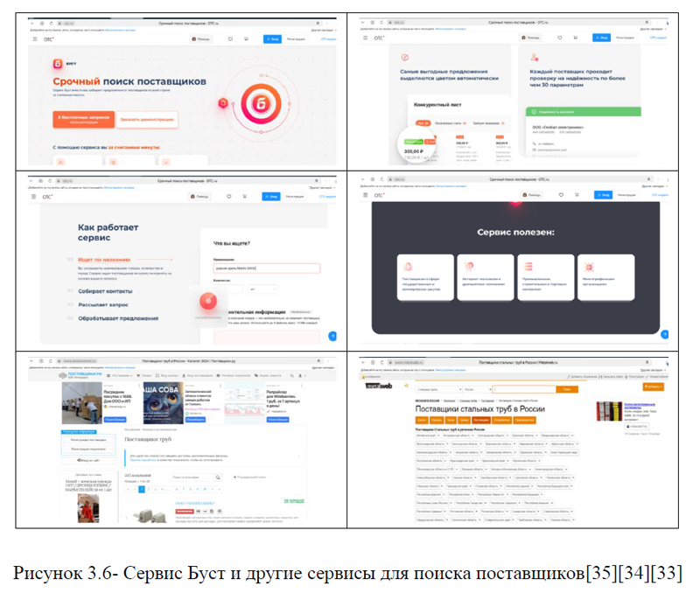The height and width of the screenshot is (593, 700).
Task: Select 'Собирает контакты' step
Action: 106,290
